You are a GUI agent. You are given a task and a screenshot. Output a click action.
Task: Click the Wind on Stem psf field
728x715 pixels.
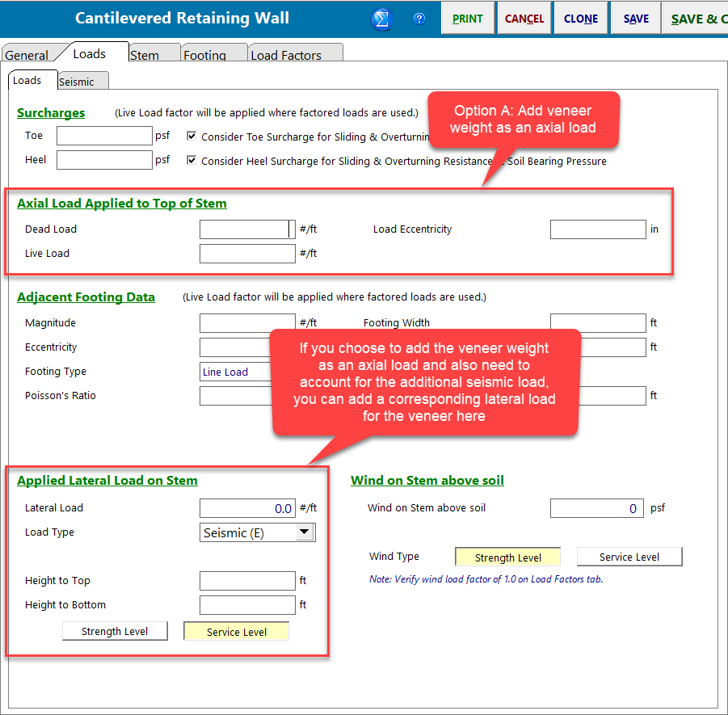pos(597,508)
